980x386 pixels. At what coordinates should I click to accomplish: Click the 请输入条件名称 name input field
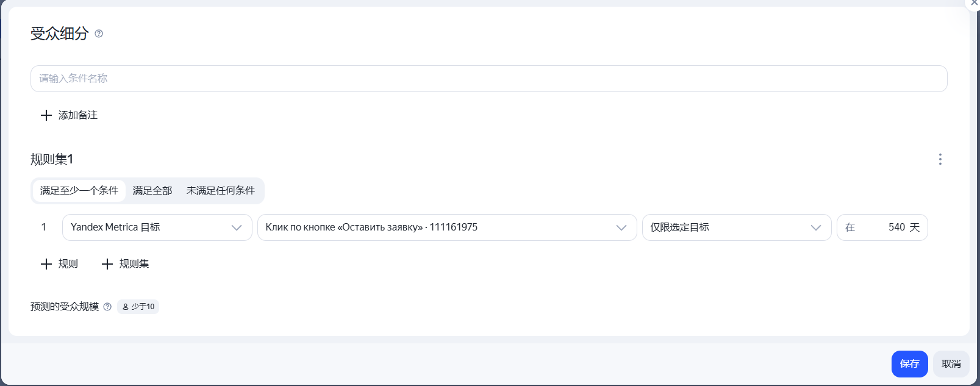488,79
